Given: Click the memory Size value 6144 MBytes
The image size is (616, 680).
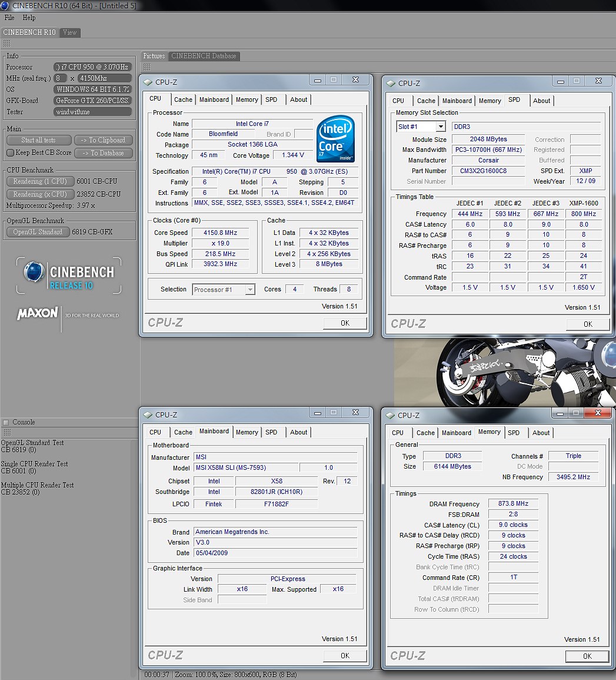Looking at the screenshot, I should 452,467.
